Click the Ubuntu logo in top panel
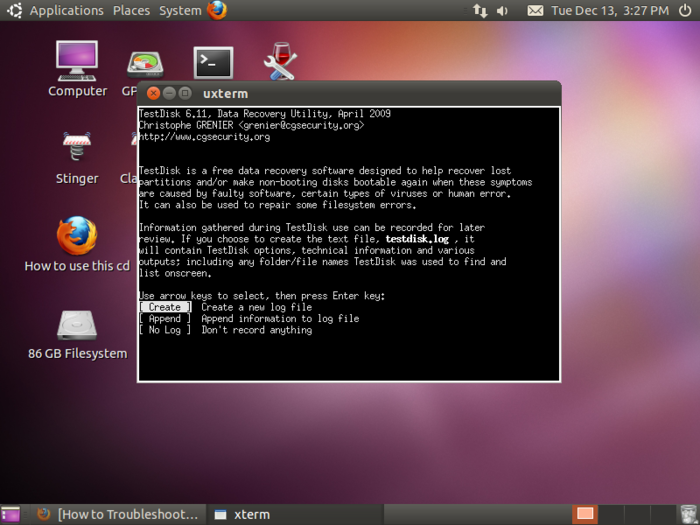 coord(14,10)
